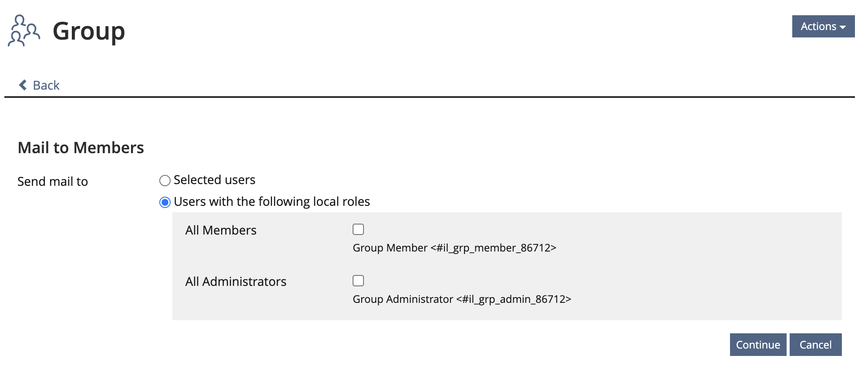Click the "Group" page title
The width and height of the screenshot is (868, 369).
coord(89,31)
